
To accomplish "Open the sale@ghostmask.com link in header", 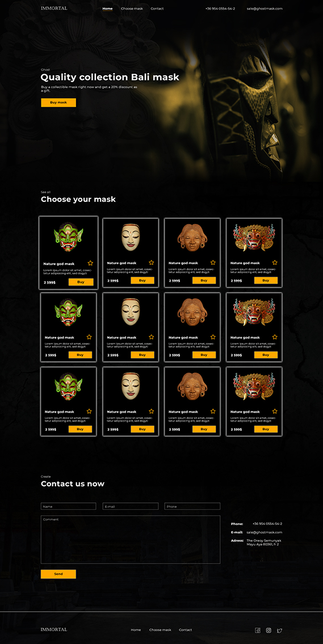I will (x=265, y=9).
